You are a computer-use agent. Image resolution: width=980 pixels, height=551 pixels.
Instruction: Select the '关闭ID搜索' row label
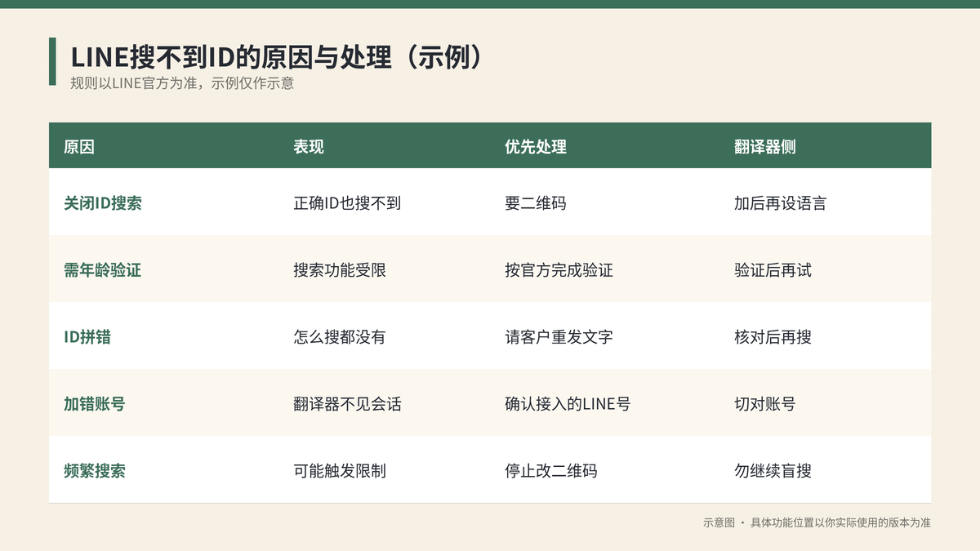pos(103,203)
